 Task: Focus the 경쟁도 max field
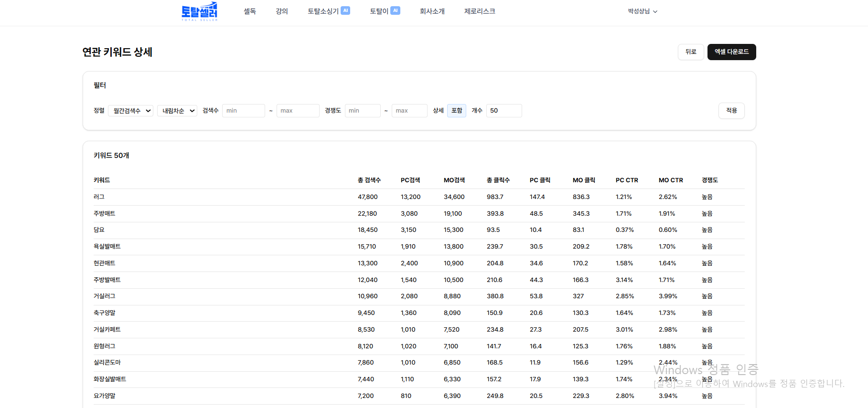pyautogui.click(x=410, y=111)
